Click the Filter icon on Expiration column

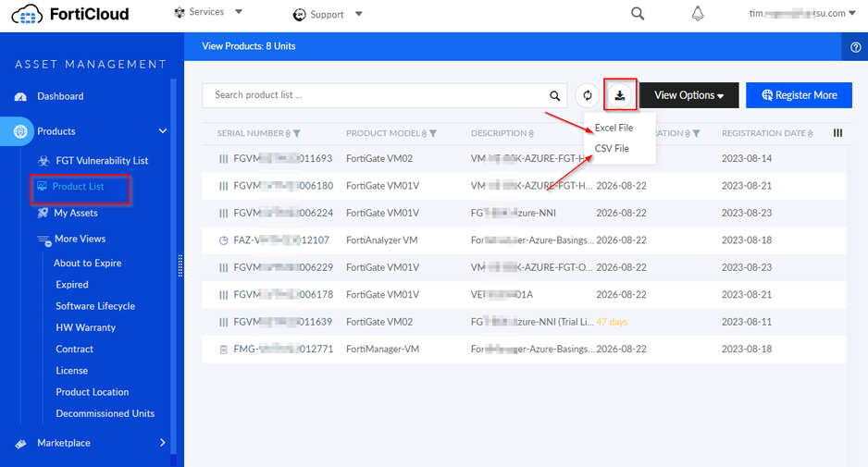point(697,133)
